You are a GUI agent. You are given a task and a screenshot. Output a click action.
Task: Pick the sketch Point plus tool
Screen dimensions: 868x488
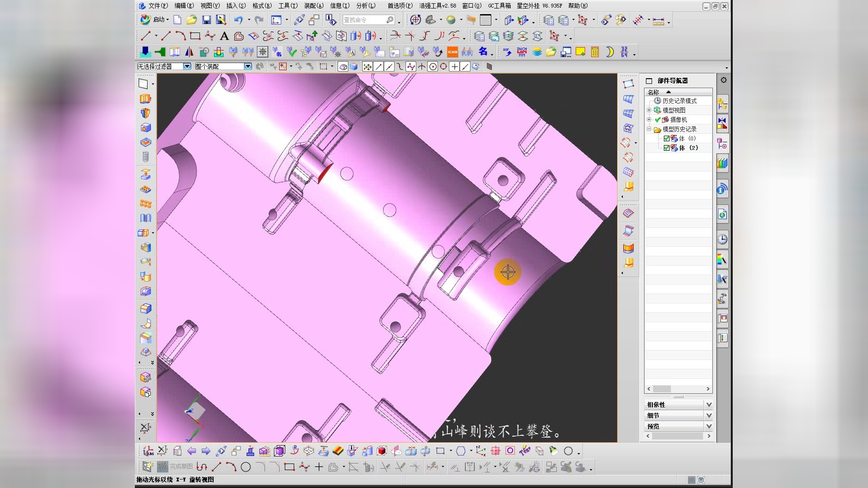click(319, 467)
